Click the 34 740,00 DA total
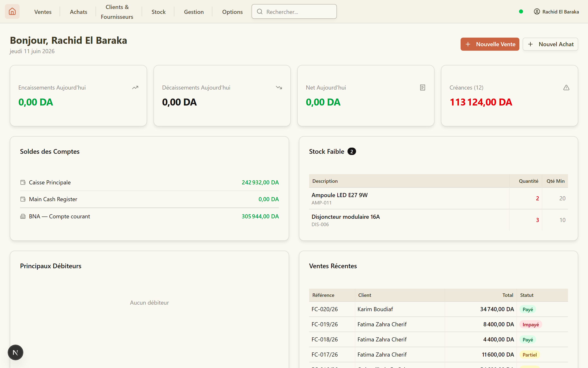This screenshot has height=368, width=588. pos(497,309)
